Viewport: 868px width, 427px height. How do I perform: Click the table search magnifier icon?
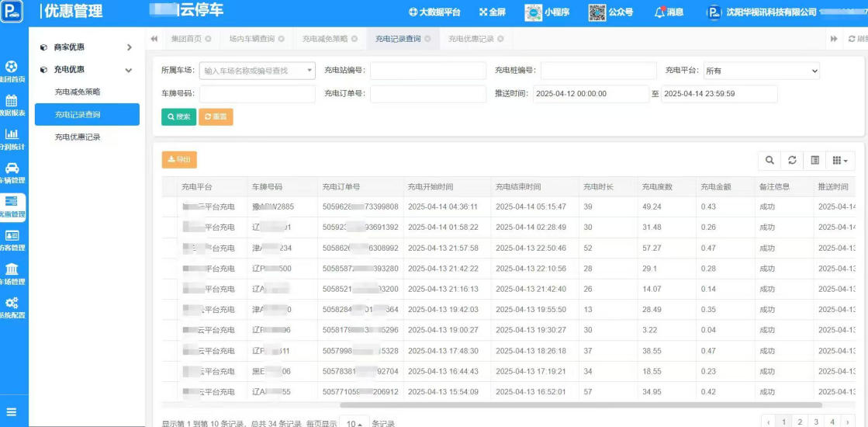769,160
